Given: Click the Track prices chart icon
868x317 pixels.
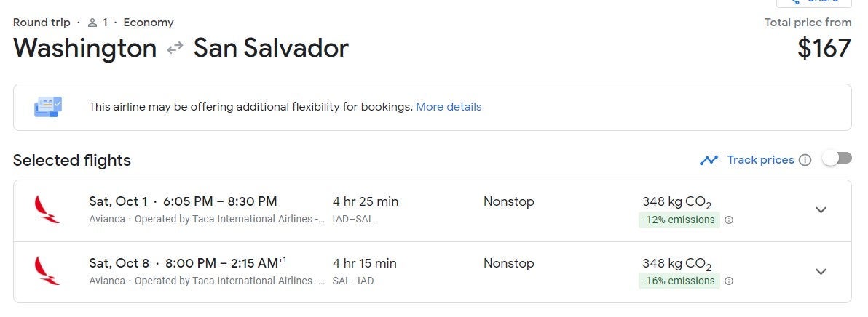Looking at the screenshot, I should coord(709,160).
